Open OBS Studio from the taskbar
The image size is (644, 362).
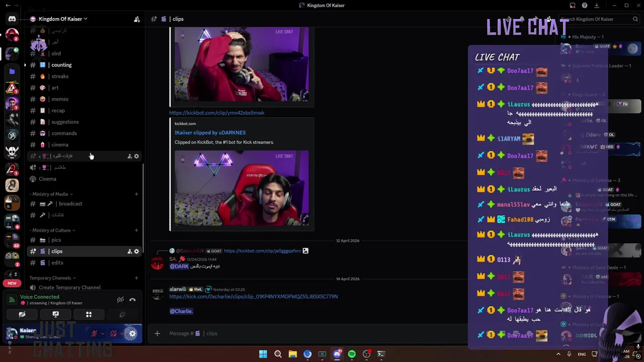click(x=366, y=354)
